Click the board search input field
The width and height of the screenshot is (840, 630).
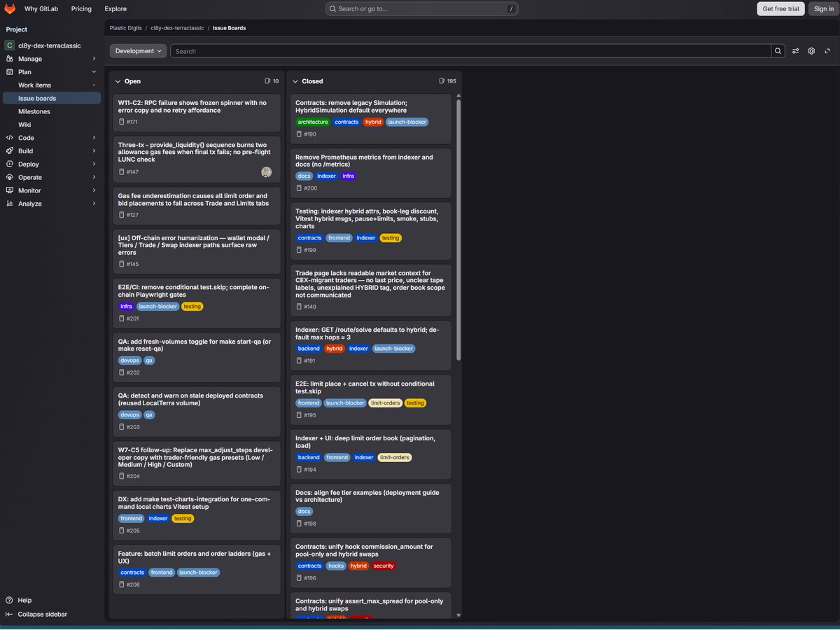pos(470,51)
